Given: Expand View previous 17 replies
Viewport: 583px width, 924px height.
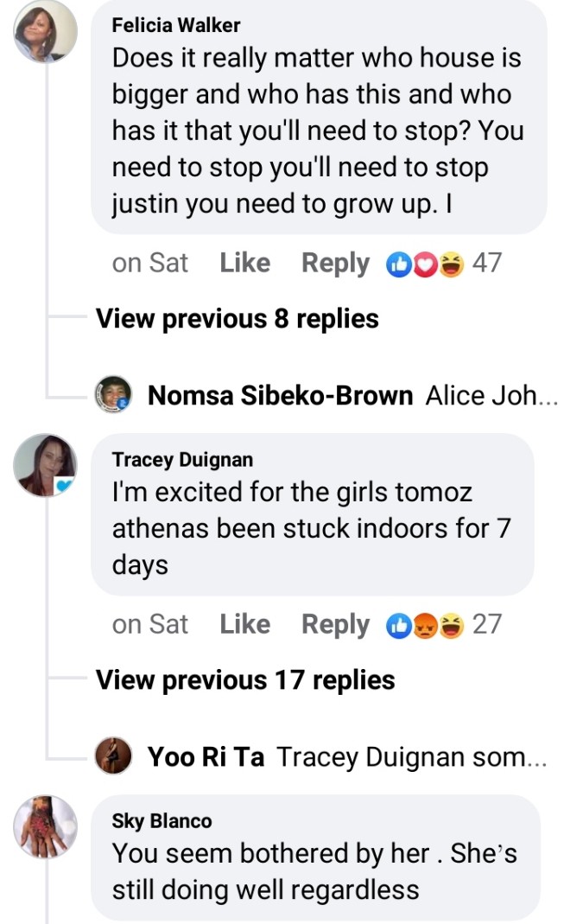Looking at the screenshot, I should tap(244, 680).
